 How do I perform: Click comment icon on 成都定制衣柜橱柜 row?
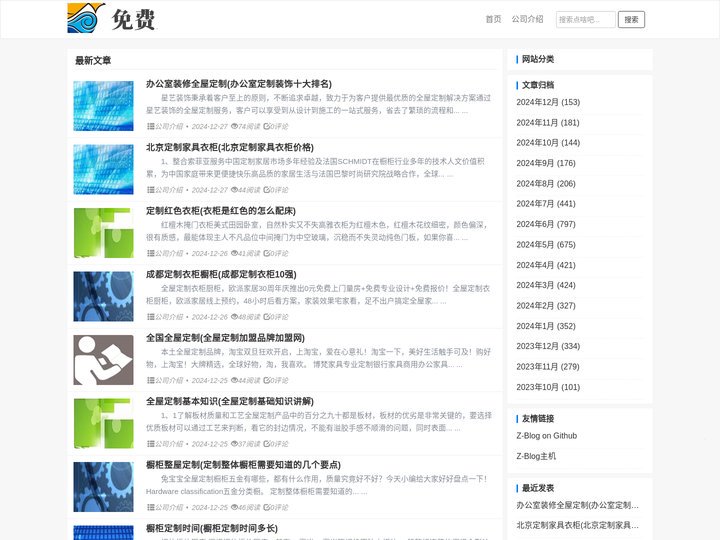pos(266,317)
